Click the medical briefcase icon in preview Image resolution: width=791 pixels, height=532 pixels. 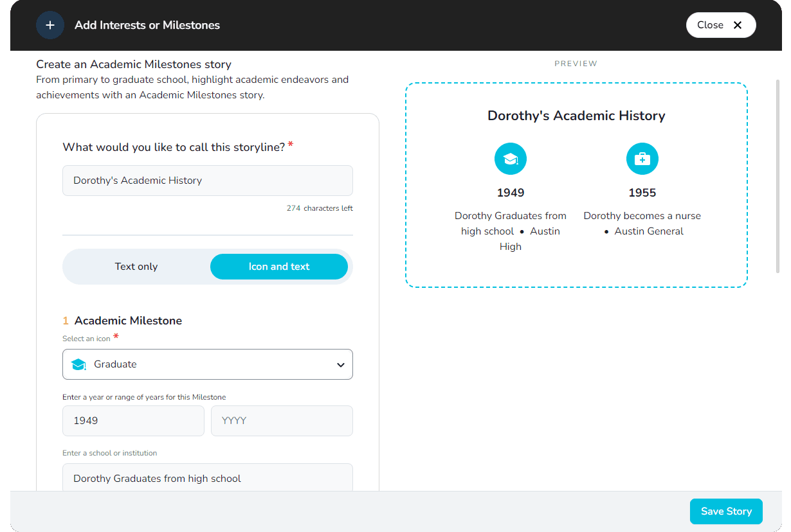642,159
